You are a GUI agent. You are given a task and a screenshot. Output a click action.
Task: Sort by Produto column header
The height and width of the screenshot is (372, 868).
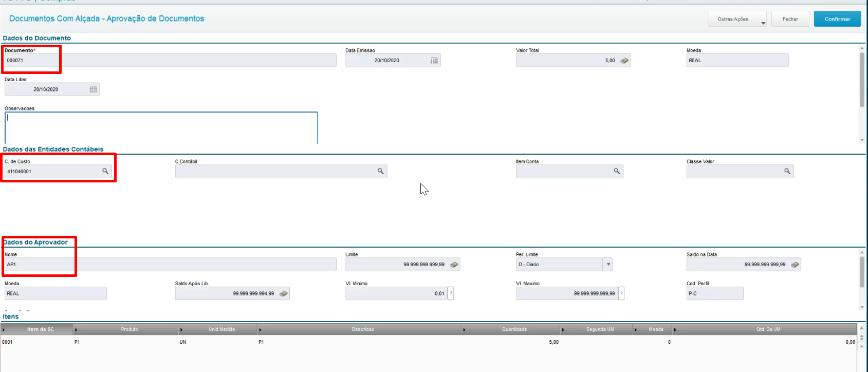(x=130, y=329)
